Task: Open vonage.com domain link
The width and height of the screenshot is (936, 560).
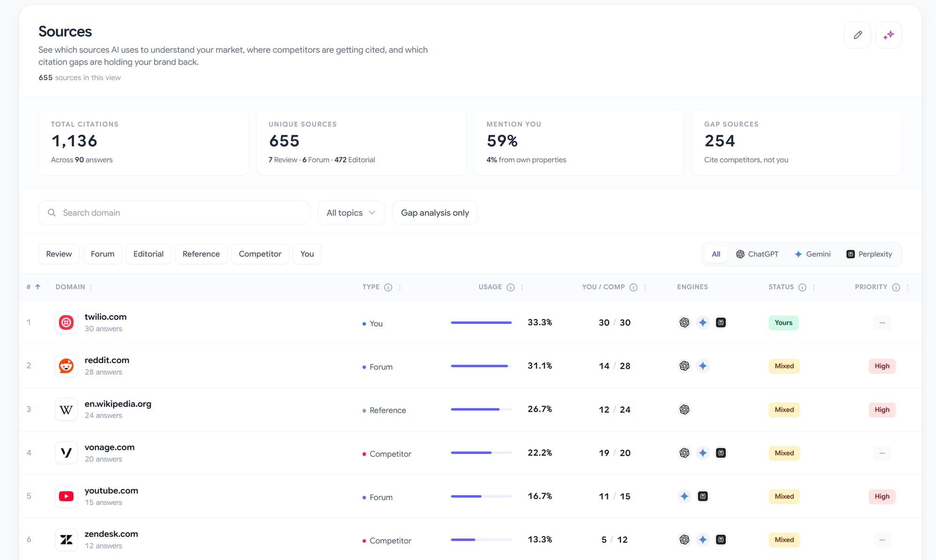Action: 110,447
